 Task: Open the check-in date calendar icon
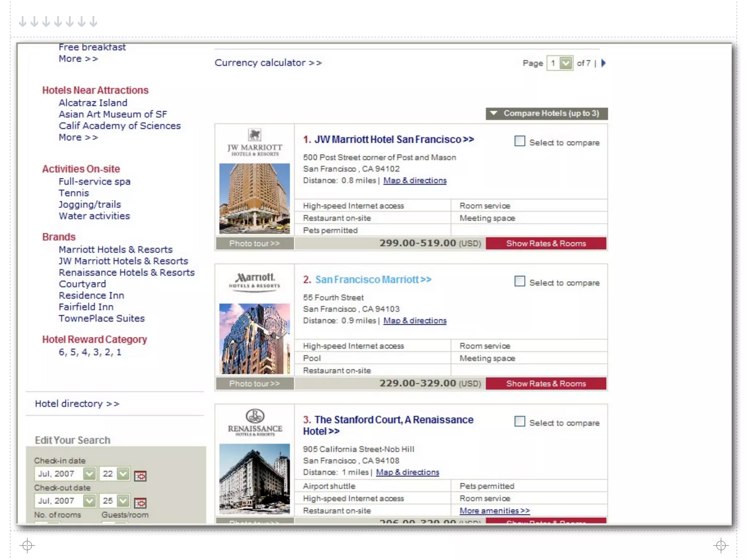(140, 476)
